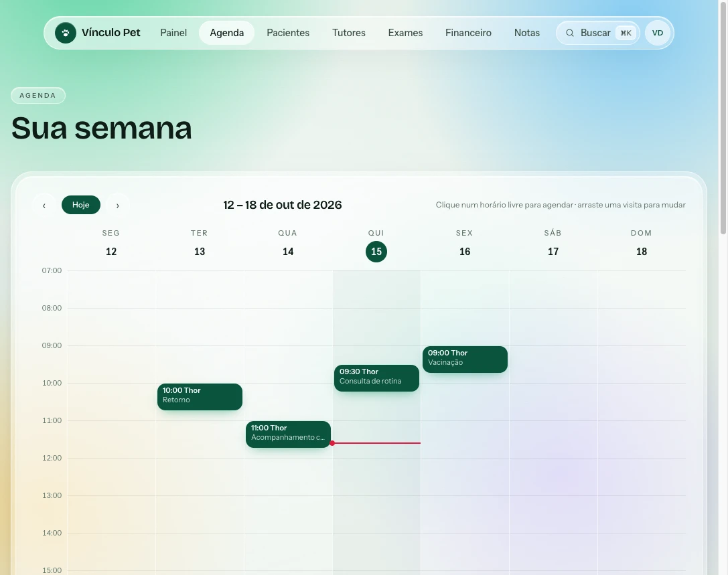Select day 12 SEG header

tap(111, 243)
